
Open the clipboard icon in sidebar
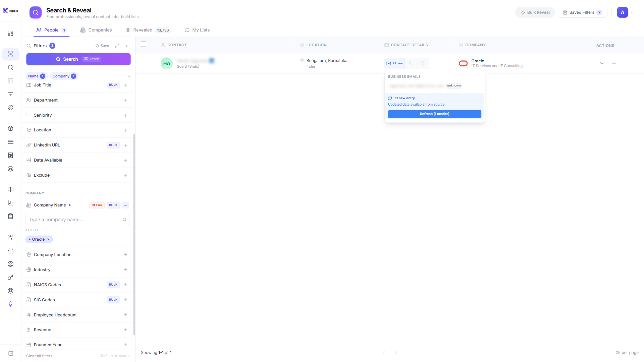point(10,216)
